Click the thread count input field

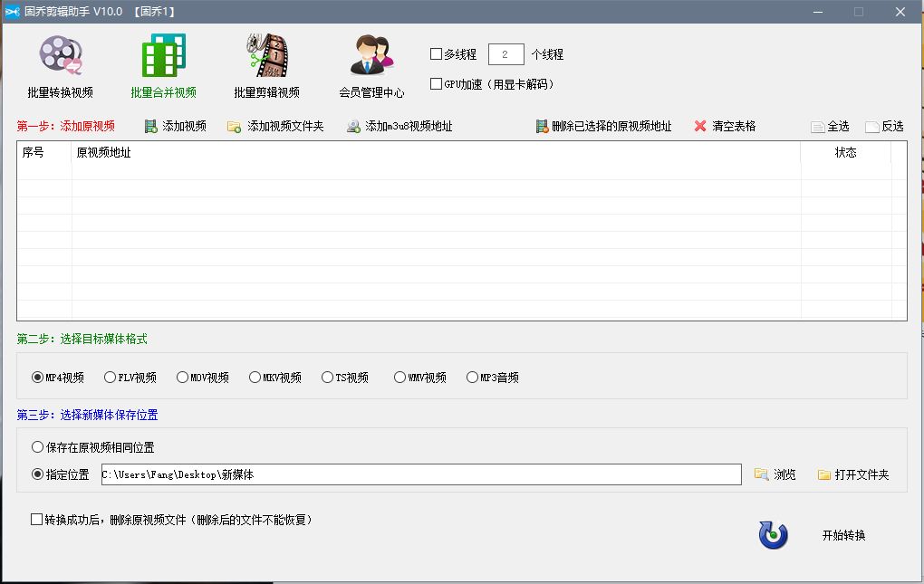(x=505, y=53)
